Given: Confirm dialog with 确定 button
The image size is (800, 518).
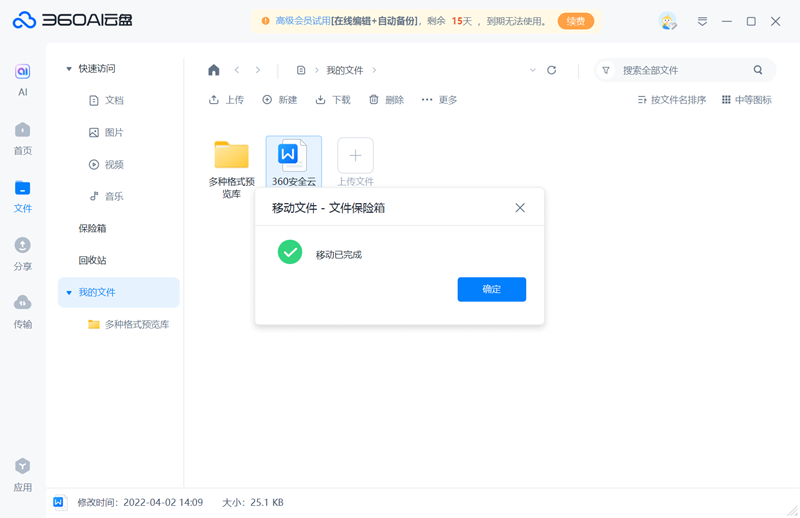Looking at the screenshot, I should [491, 289].
